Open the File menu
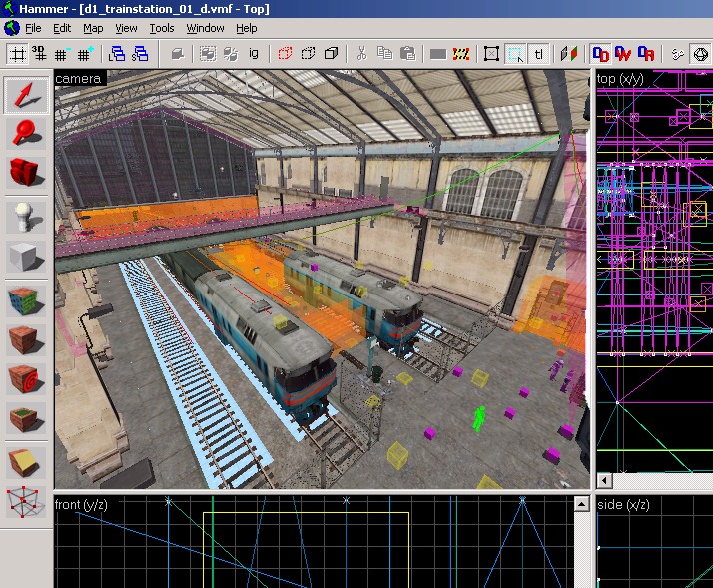Image resolution: width=713 pixels, height=588 pixels. [x=33, y=28]
